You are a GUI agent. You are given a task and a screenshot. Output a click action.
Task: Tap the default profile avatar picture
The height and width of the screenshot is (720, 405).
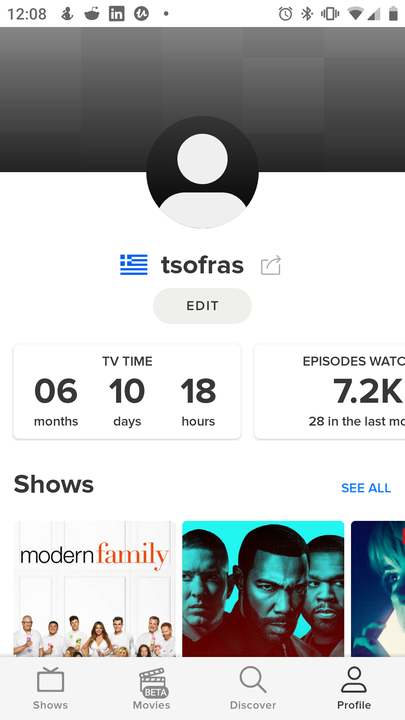click(x=202, y=172)
